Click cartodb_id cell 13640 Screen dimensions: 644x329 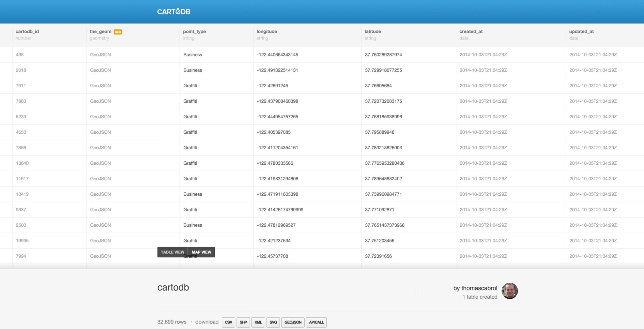tap(22, 163)
